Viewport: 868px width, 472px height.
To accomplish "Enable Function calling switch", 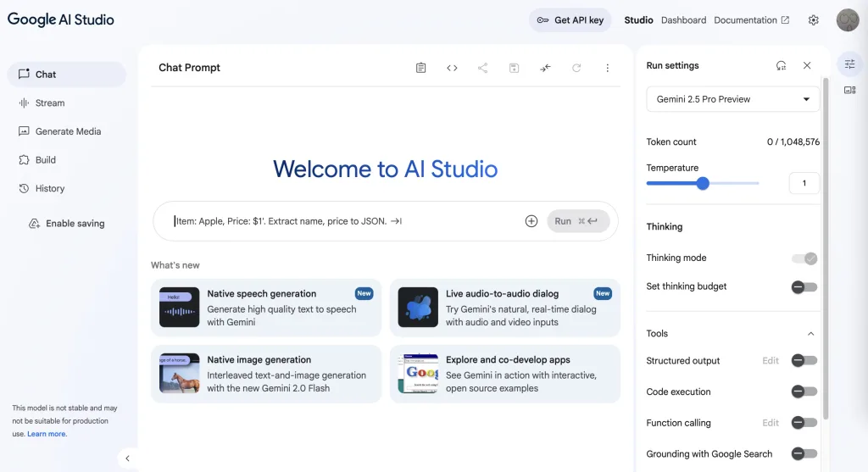I will pyautogui.click(x=804, y=423).
